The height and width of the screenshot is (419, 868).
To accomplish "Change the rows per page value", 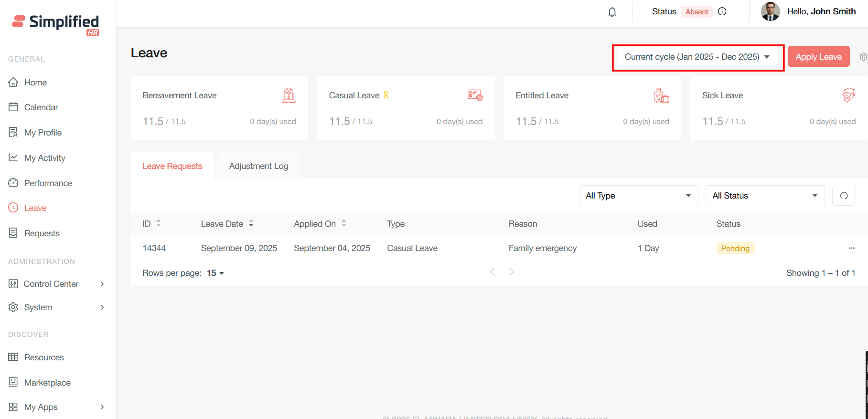I will point(215,273).
